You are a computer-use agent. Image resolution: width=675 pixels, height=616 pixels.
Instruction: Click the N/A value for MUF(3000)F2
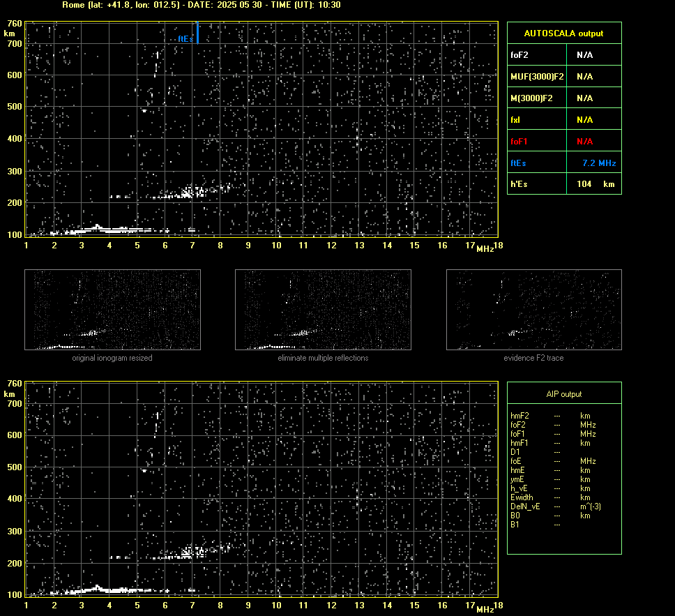(x=584, y=77)
